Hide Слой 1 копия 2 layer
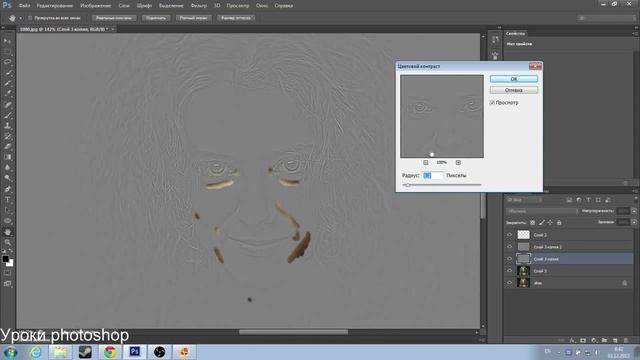Viewport: 640px width, 360px height. [x=509, y=247]
